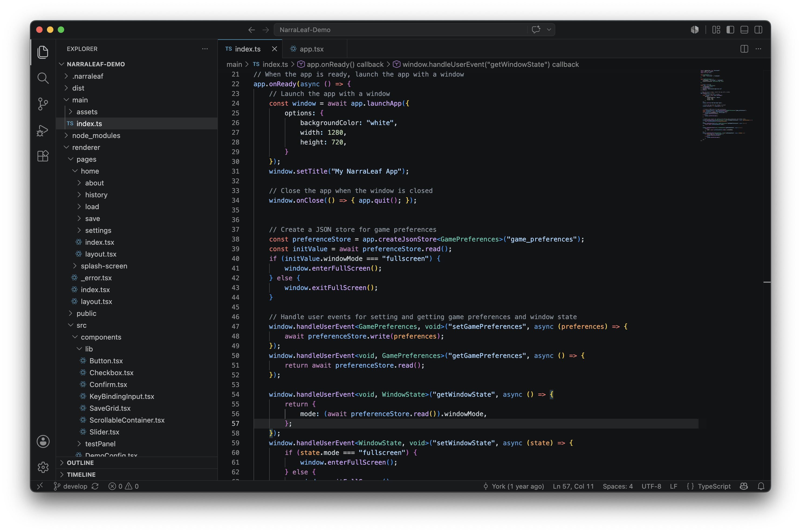Close the index.ts tab
Viewport: 801px width, 532px height.
(x=274, y=49)
